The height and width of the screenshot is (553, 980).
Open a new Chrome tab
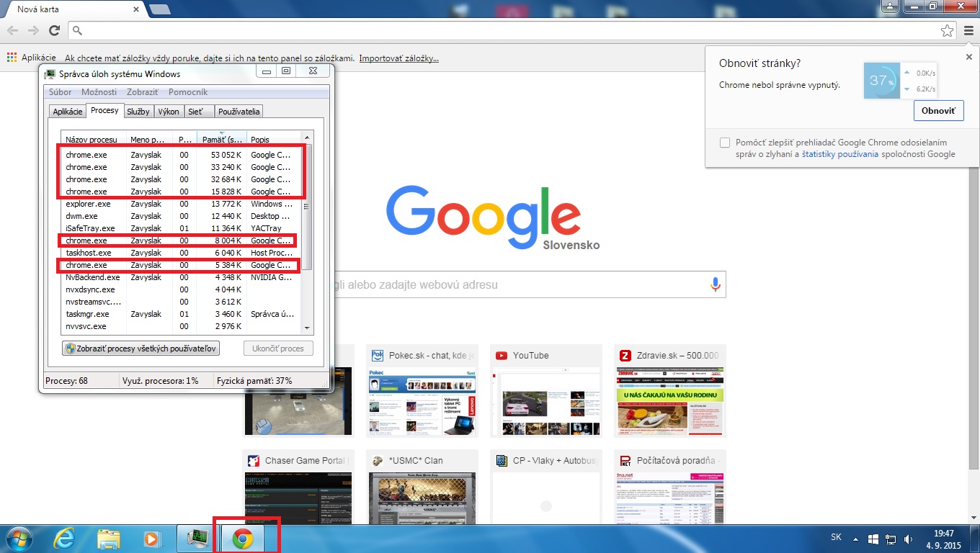pos(159,9)
